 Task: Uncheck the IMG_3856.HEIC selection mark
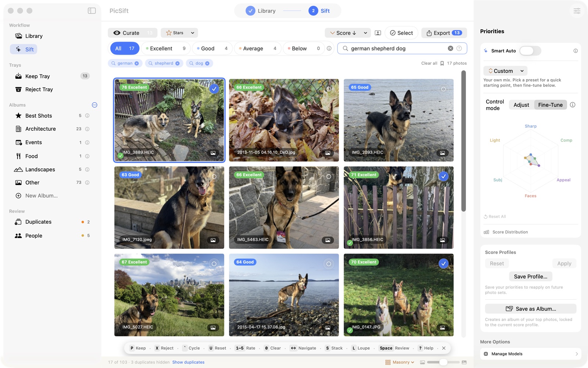pos(444,176)
